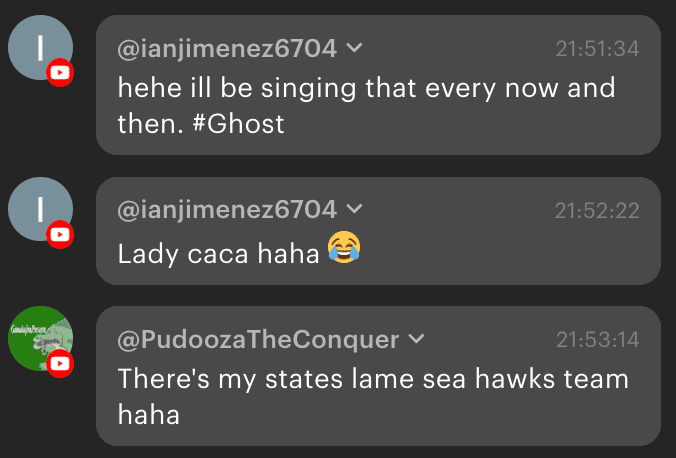Click the 21:53:14 timestamp
The image size is (676, 458).
coord(597,340)
